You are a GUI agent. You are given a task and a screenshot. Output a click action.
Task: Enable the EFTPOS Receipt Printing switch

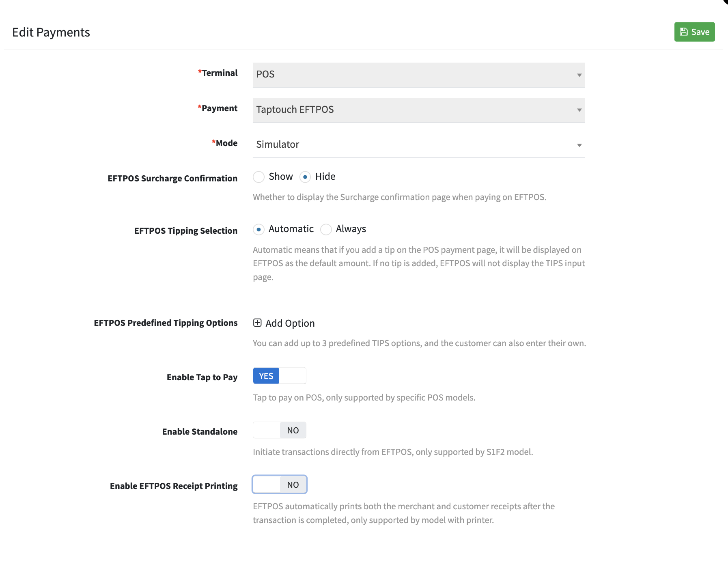click(279, 485)
